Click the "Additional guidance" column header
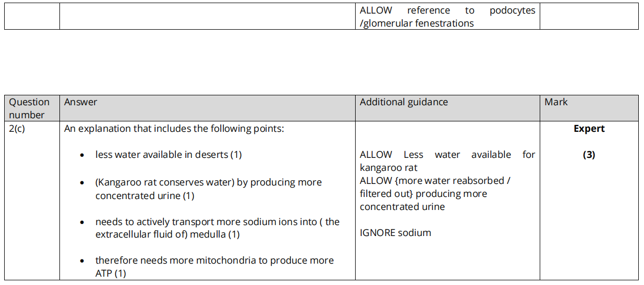 coord(404,102)
